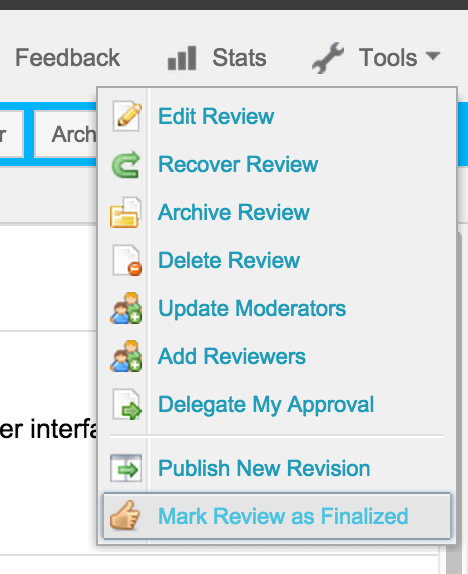The height and width of the screenshot is (574, 468).
Task: Open the Stats link
Action: pos(239,58)
